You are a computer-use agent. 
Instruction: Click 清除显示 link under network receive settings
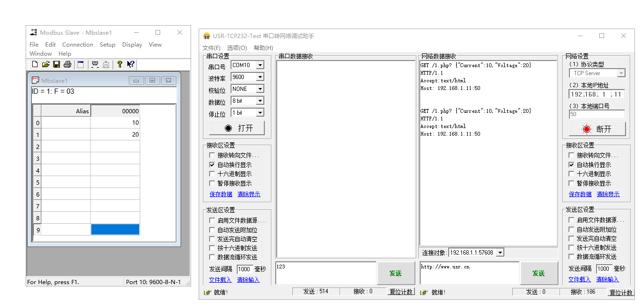pyautogui.click(x=608, y=194)
